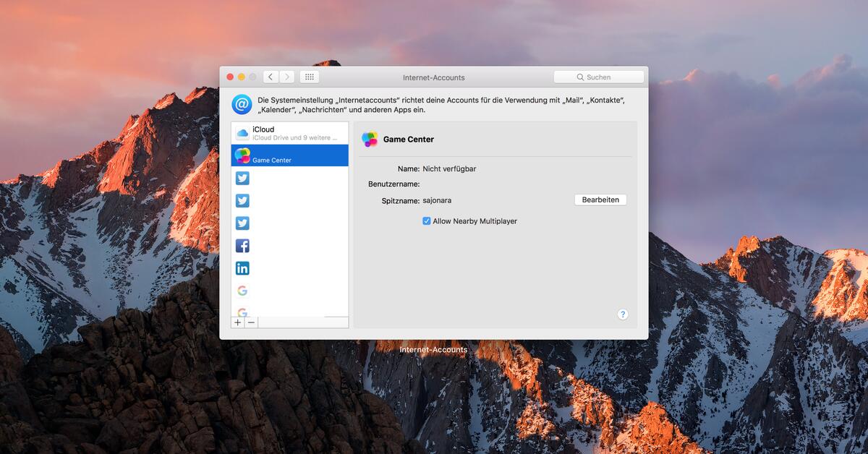Open the Show All preferences grid

click(309, 77)
